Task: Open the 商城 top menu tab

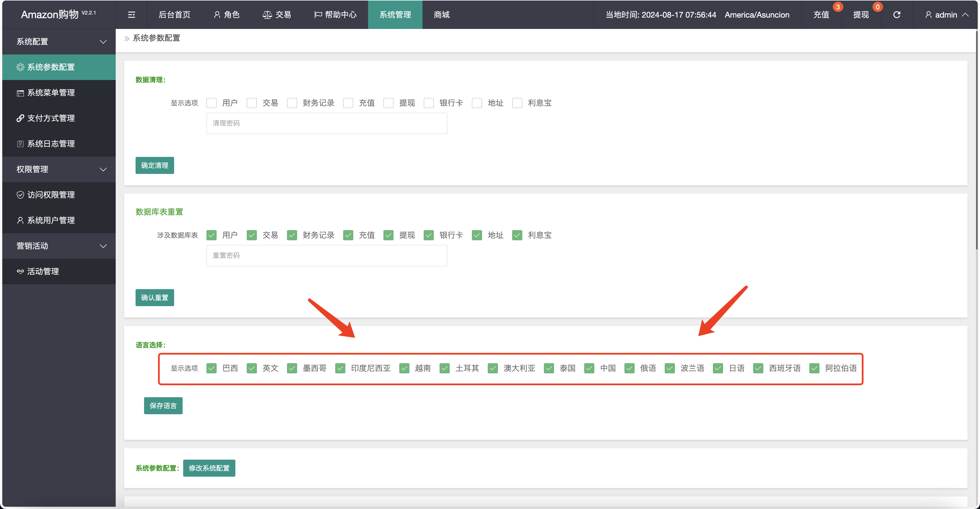Action: coord(441,15)
